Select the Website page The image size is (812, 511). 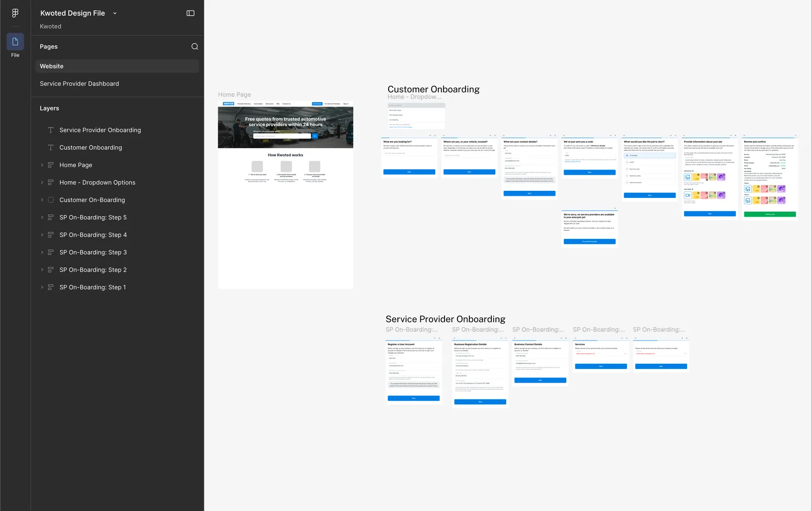click(117, 66)
